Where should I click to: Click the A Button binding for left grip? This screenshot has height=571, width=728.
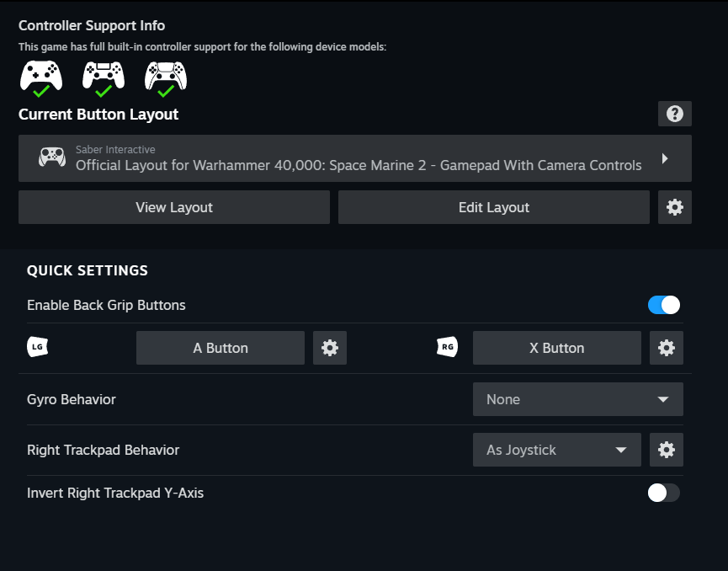tap(221, 348)
